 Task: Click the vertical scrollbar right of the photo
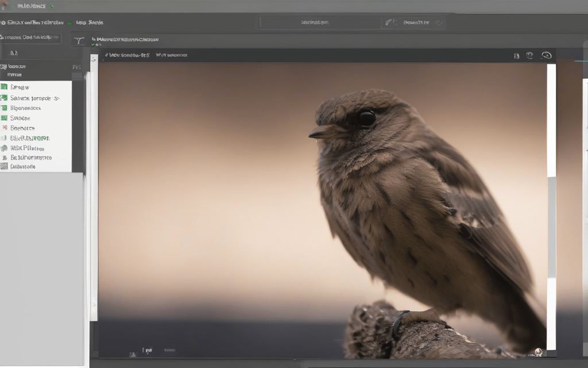click(x=551, y=207)
